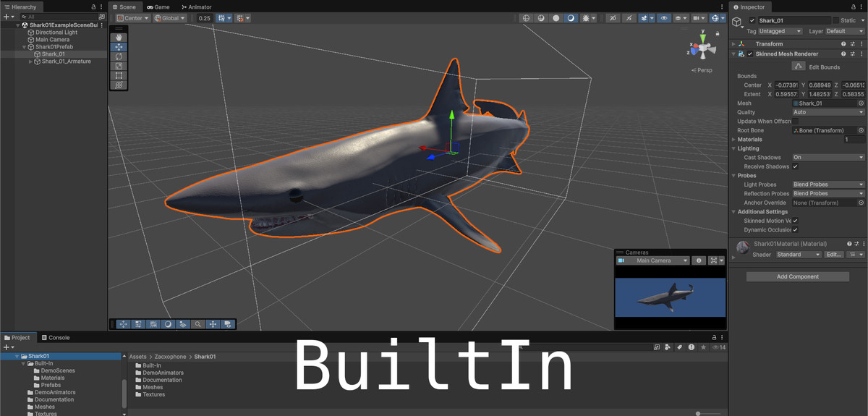The width and height of the screenshot is (868, 416).
Task: Click the material Edit... button
Action: point(834,255)
